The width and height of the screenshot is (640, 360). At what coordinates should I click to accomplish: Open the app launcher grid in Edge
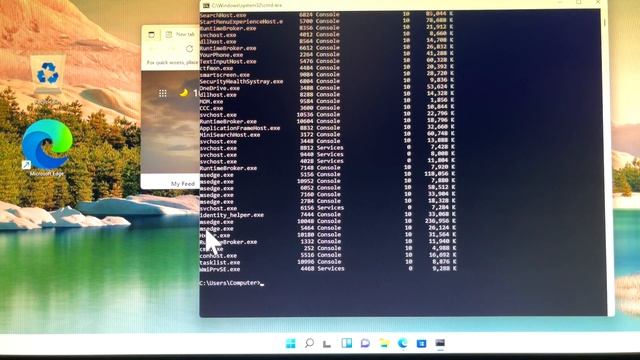click(x=162, y=93)
